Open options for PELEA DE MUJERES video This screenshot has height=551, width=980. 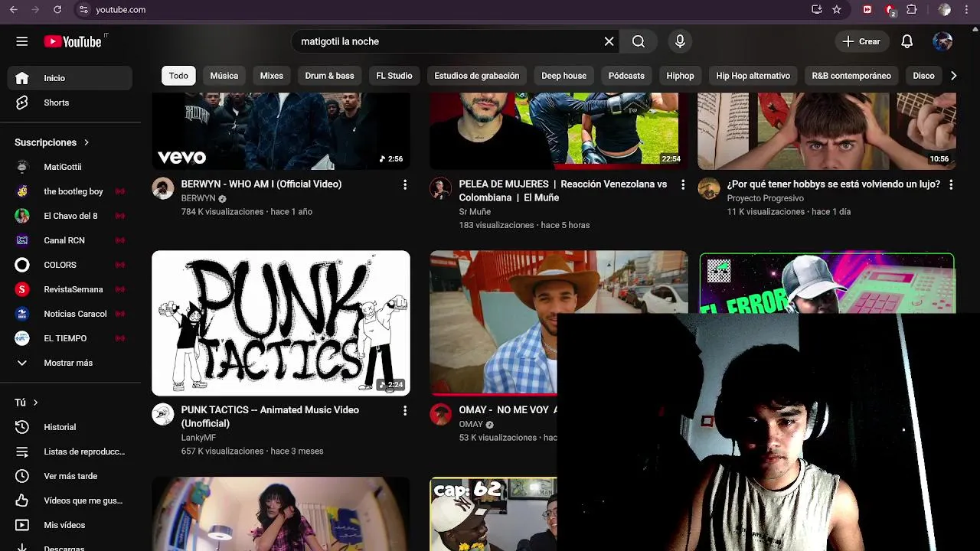pos(683,184)
